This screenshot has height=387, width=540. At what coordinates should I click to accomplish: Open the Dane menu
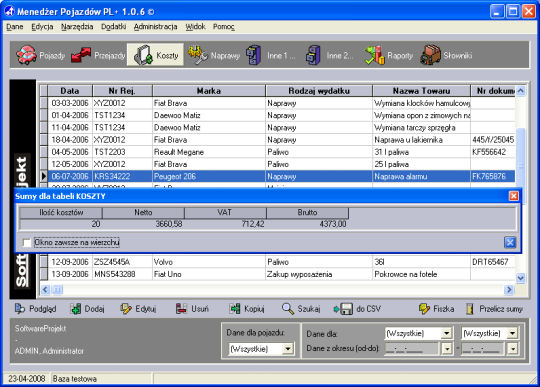(x=14, y=27)
